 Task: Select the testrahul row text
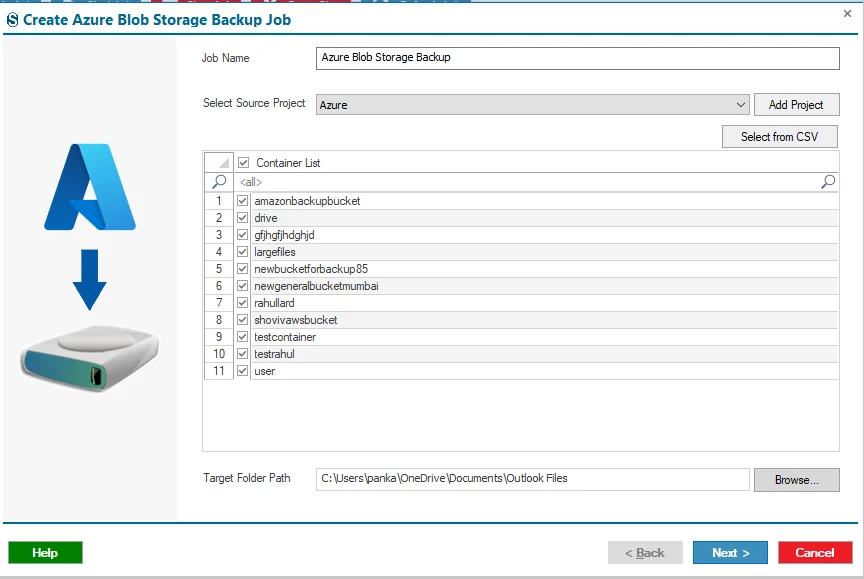[x=274, y=354]
